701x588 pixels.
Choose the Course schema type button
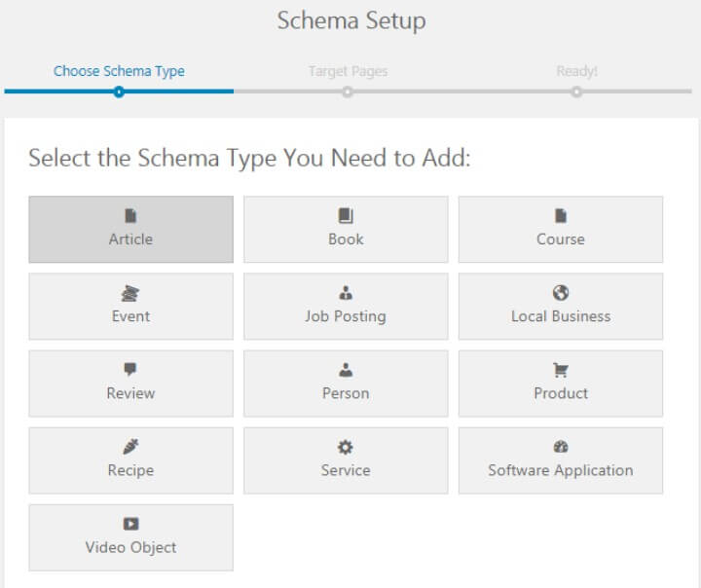click(561, 230)
